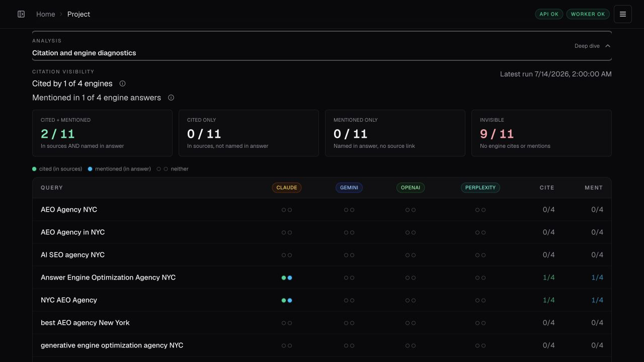
Task: Select generative engine optimization agency NYC query
Action: coord(112,345)
